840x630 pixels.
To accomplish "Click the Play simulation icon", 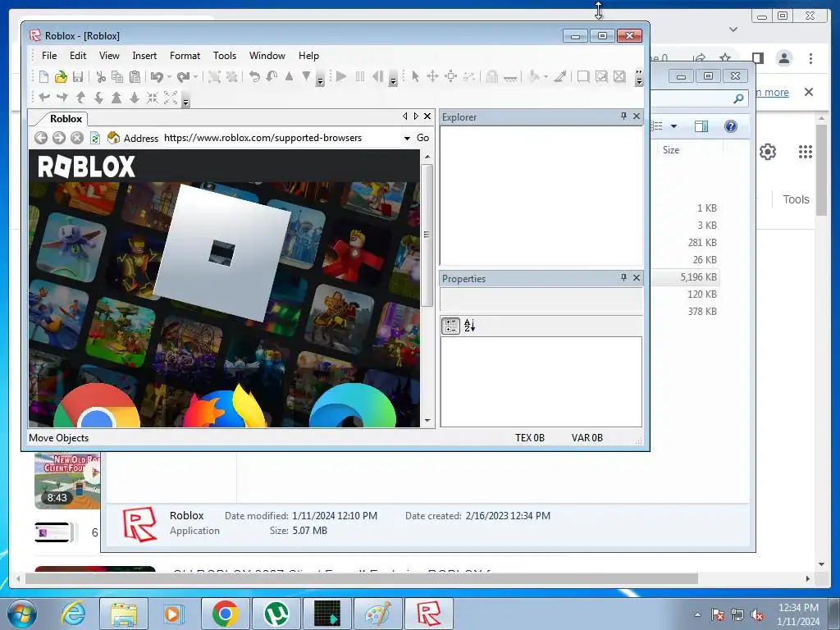I will point(341,76).
